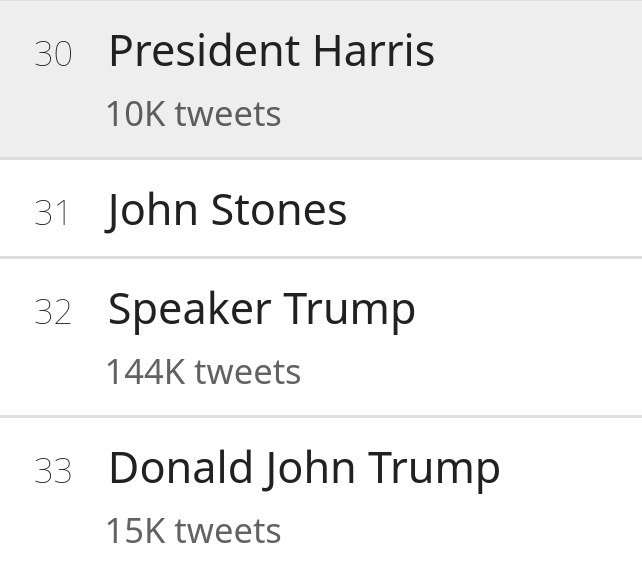642x570 pixels.
Task: Click rank number 32
Action: 53,313
